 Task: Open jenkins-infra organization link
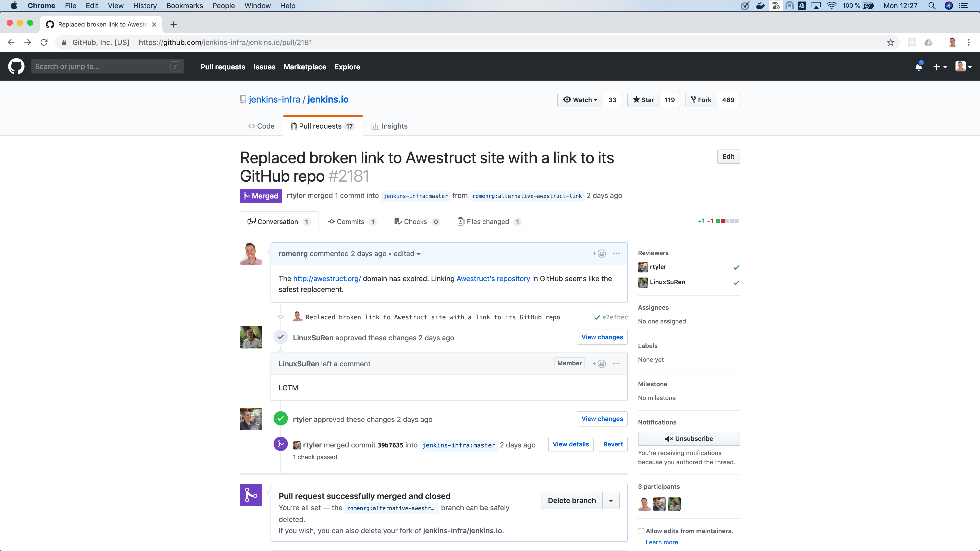(x=274, y=99)
